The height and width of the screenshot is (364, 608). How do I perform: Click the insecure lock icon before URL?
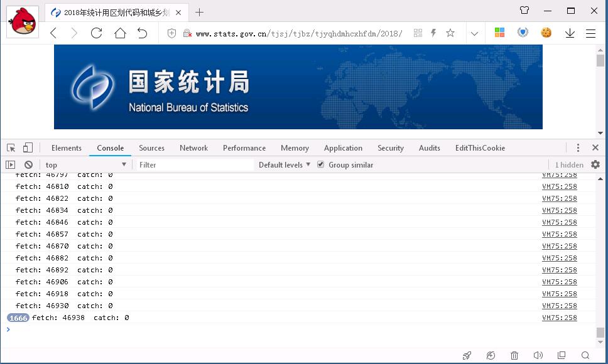coord(187,34)
